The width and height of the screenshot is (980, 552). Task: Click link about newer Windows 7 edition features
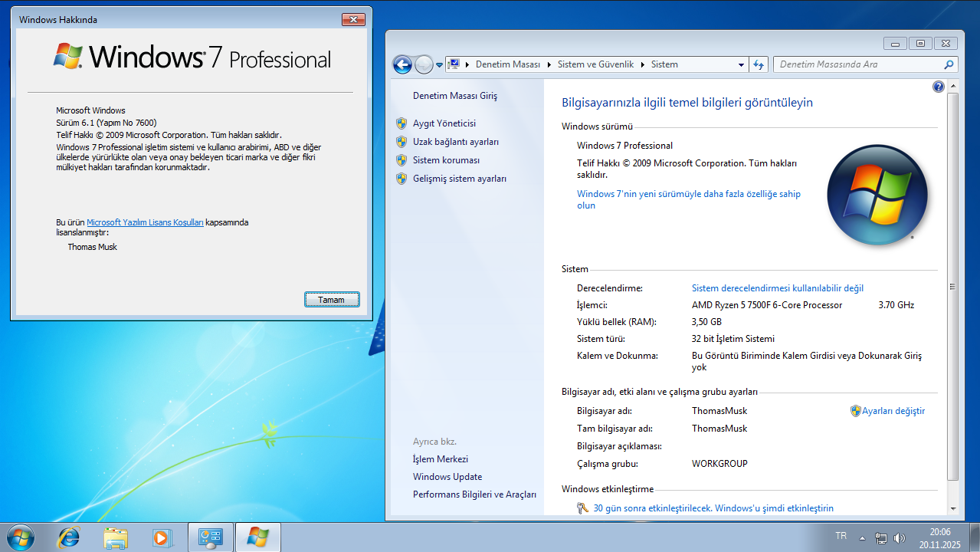689,199
